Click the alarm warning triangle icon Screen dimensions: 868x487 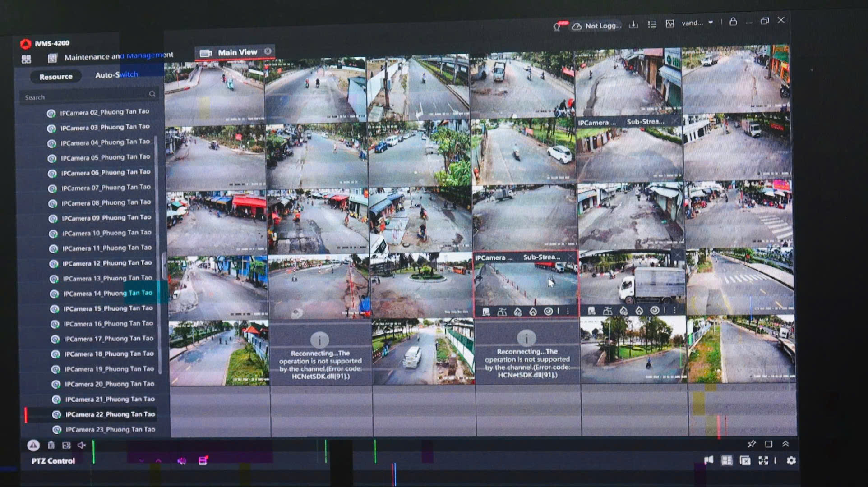33,446
